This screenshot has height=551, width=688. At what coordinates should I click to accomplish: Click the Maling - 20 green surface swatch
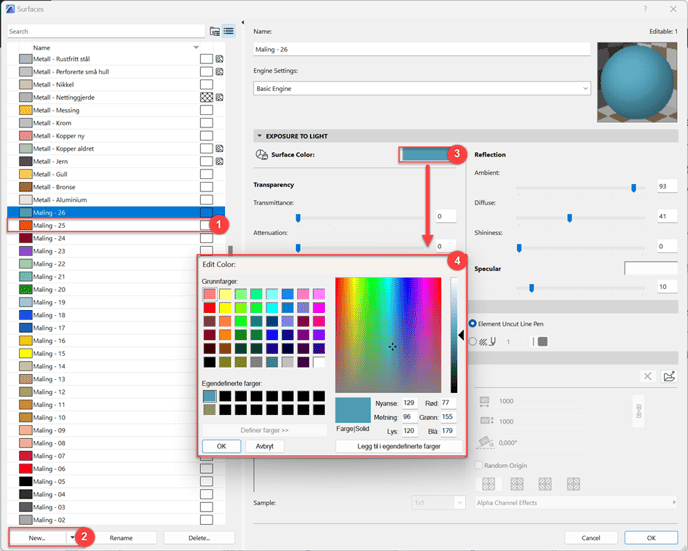click(x=26, y=290)
